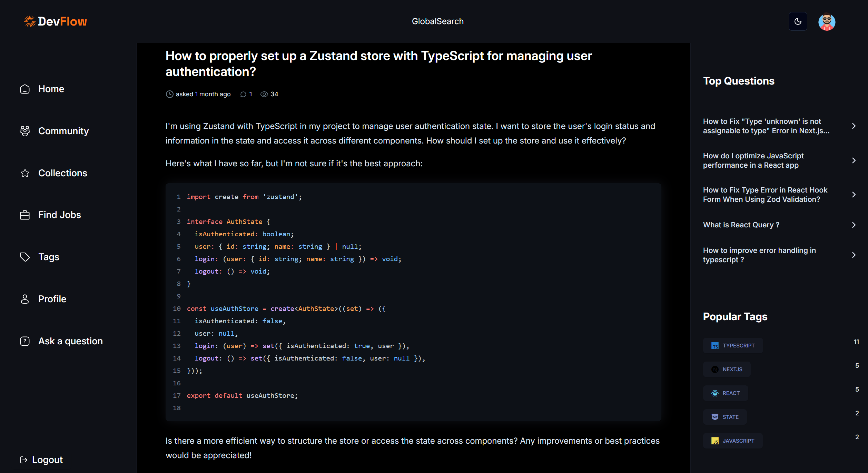The width and height of the screenshot is (868, 473).
Task: Select the Collections star icon
Action: 25,173
